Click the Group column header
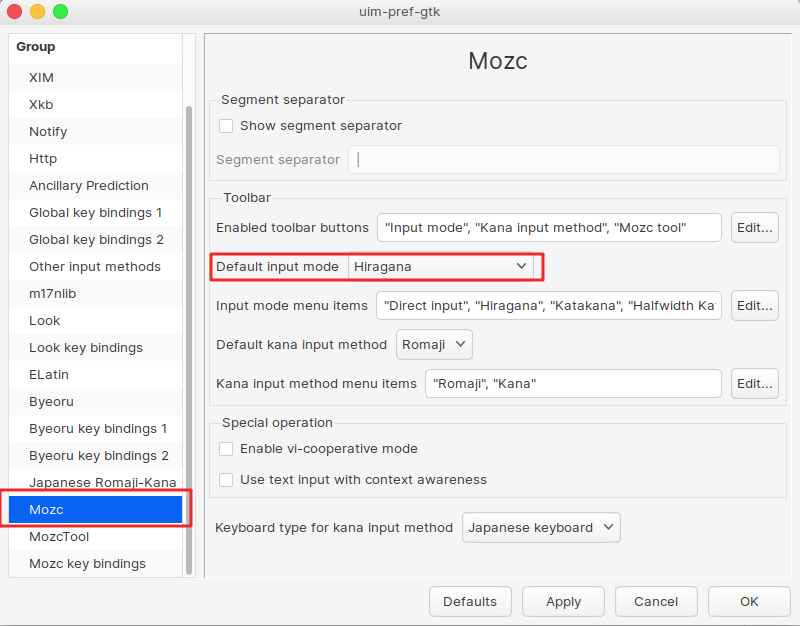This screenshot has width=800, height=626. coord(95,47)
